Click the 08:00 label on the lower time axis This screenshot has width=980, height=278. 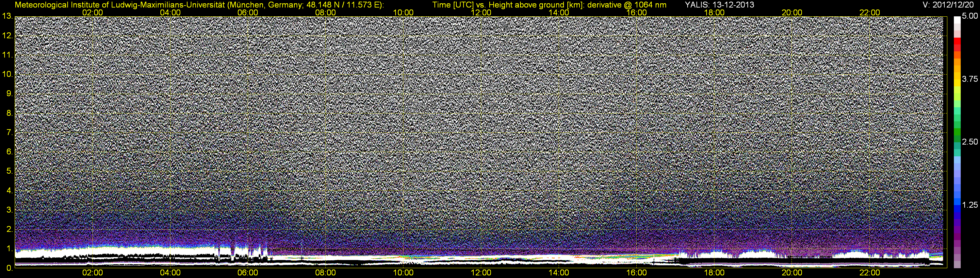(x=326, y=273)
